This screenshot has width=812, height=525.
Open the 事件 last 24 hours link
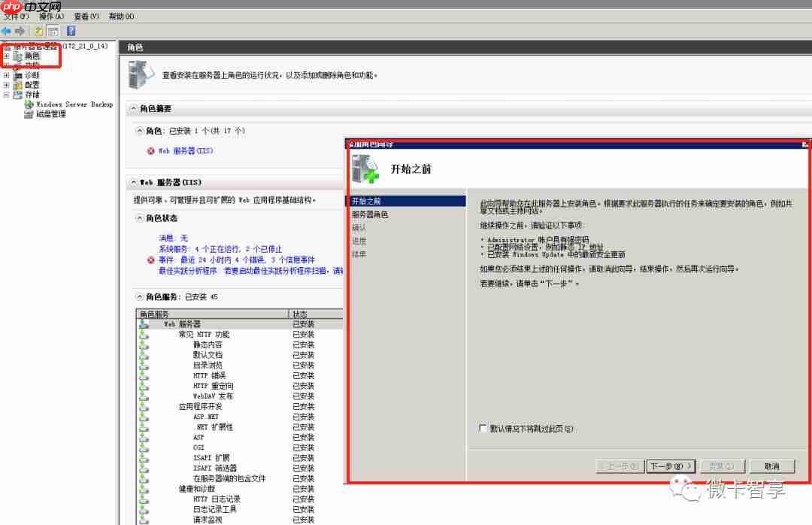point(237,259)
